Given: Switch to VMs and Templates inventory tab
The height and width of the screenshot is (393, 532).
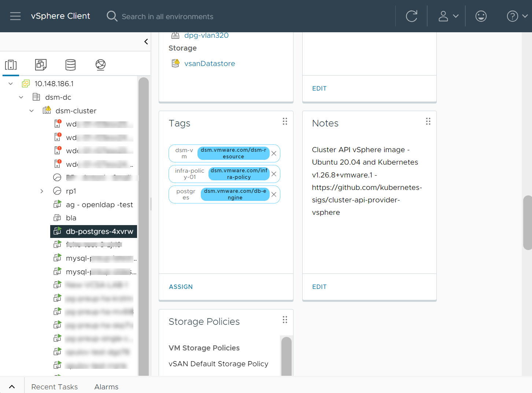Looking at the screenshot, I should coord(41,65).
